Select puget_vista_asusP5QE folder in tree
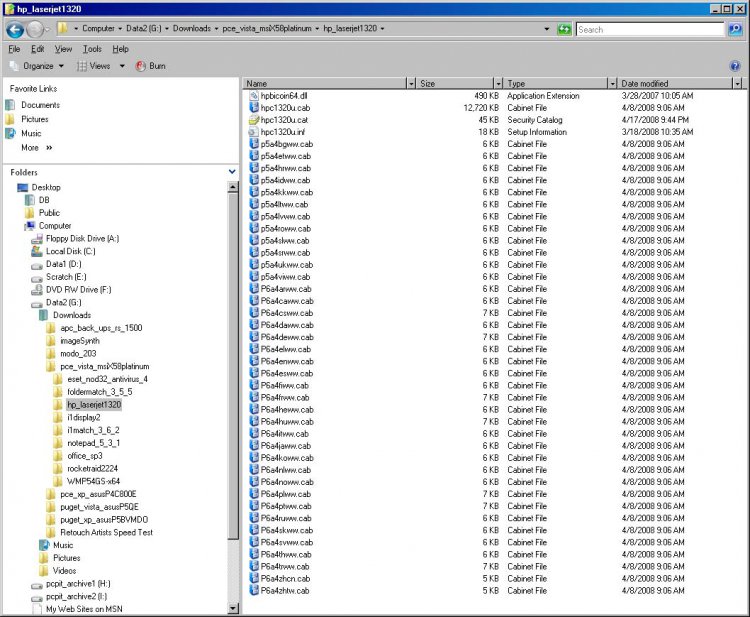 pyautogui.click(x=99, y=507)
